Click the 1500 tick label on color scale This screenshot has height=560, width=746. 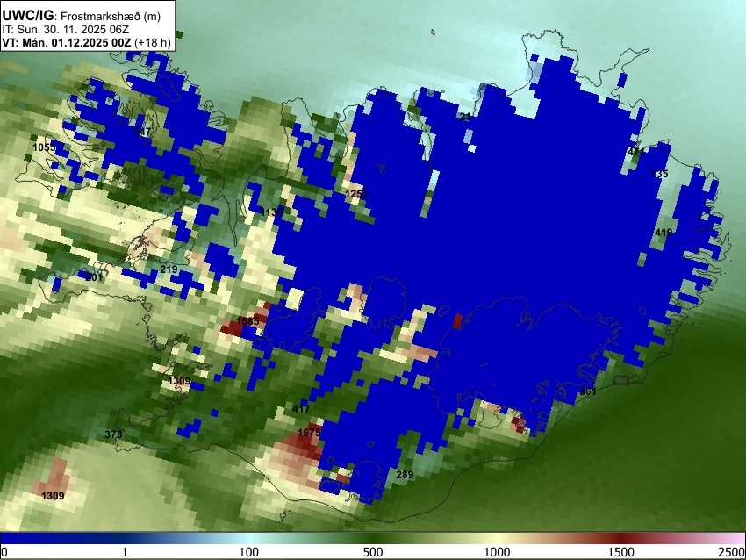click(x=621, y=552)
